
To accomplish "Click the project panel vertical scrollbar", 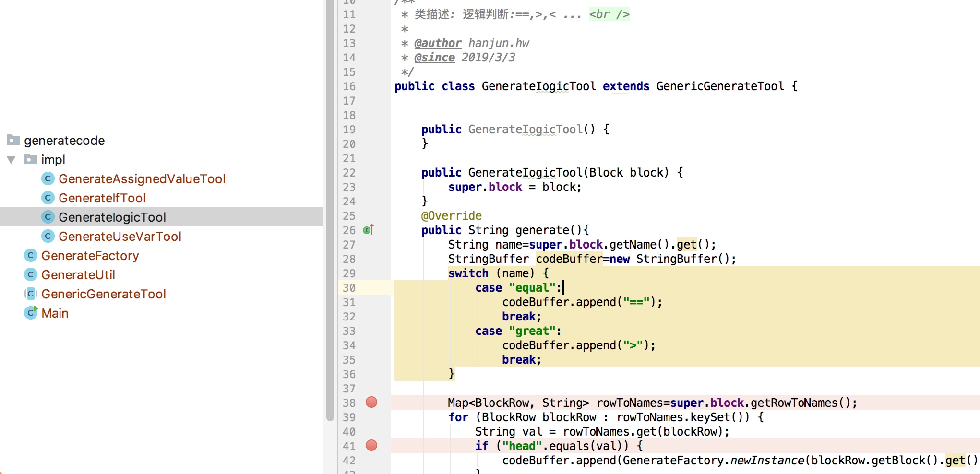I will (x=330, y=211).
